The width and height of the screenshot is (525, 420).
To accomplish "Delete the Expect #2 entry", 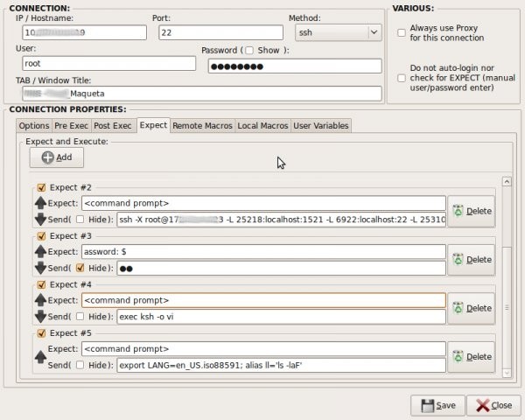I will (472, 212).
